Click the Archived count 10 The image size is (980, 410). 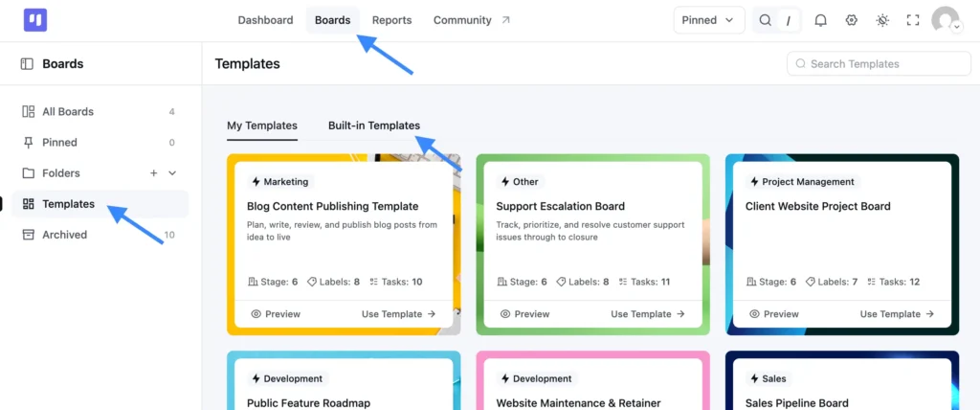click(x=169, y=236)
